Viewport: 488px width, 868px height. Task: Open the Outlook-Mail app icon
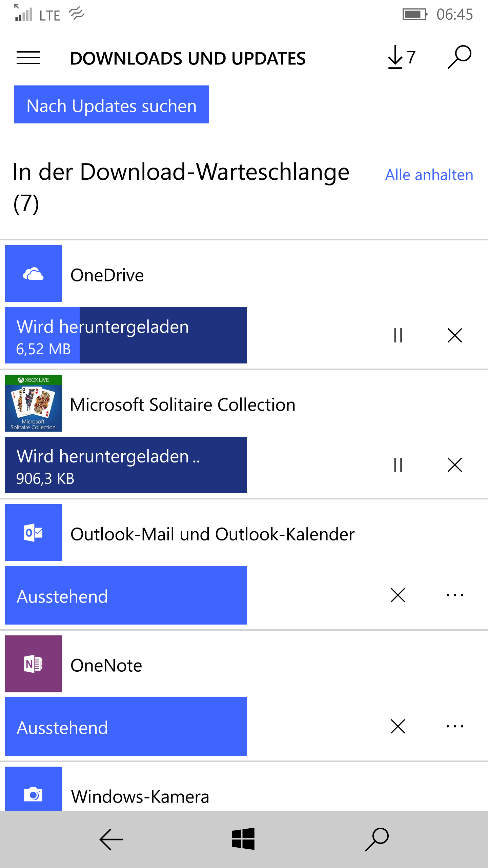[33, 533]
